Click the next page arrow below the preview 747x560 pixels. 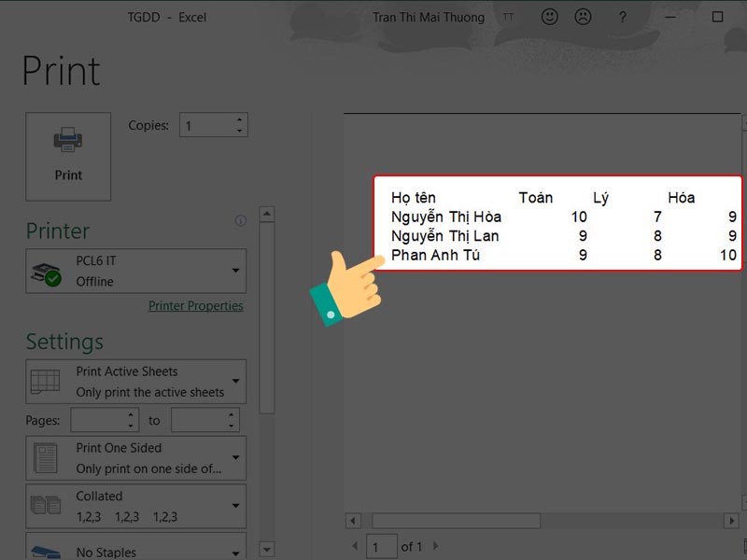[435, 546]
